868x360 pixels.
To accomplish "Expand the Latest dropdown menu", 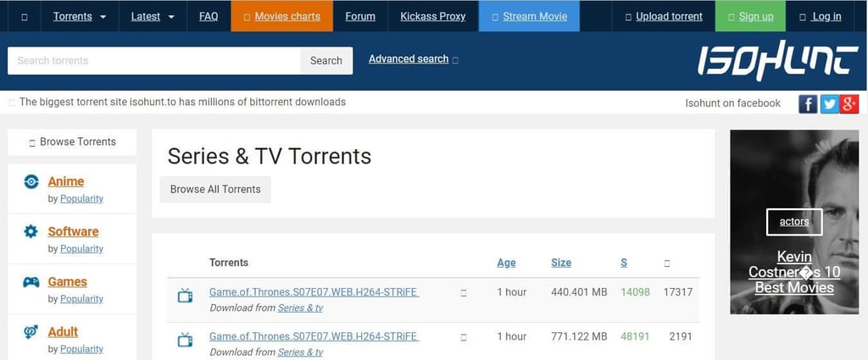I will tap(153, 16).
